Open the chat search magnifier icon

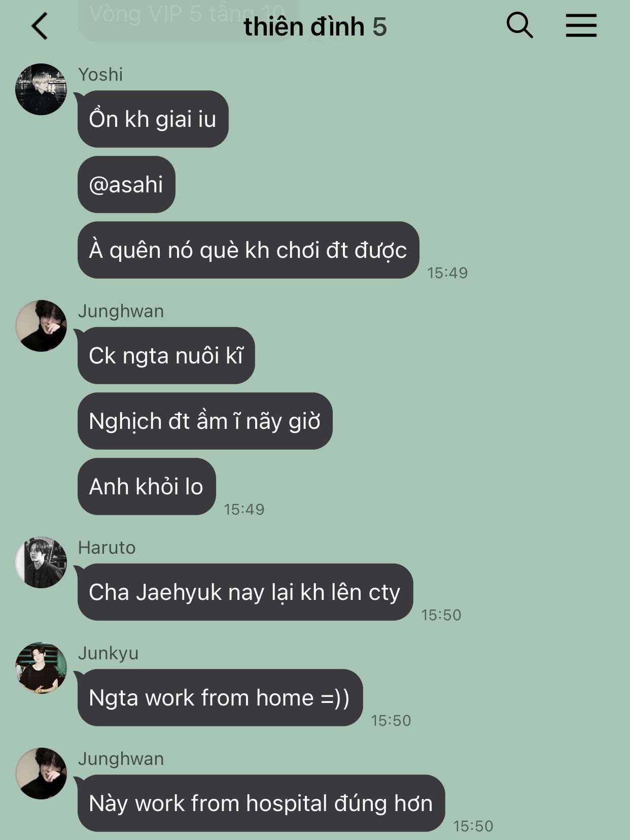coord(520,25)
